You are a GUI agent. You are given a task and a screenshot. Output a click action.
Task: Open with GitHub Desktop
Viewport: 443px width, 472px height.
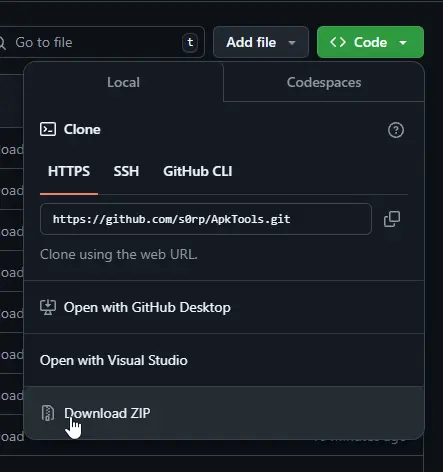tap(224, 307)
